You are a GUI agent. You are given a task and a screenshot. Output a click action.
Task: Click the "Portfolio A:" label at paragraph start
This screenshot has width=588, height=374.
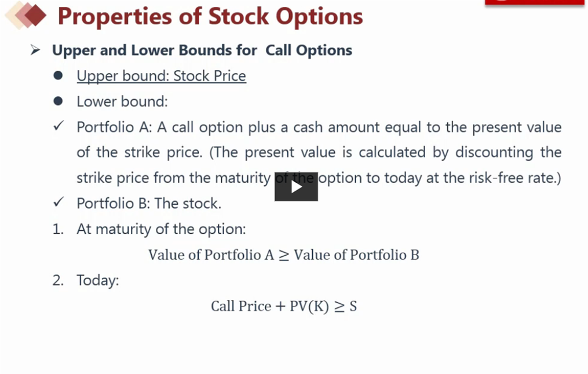pos(114,128)
